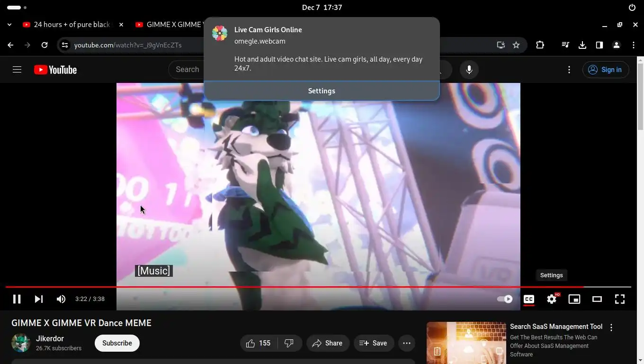Go to YouTube home logo

[55, 70]
